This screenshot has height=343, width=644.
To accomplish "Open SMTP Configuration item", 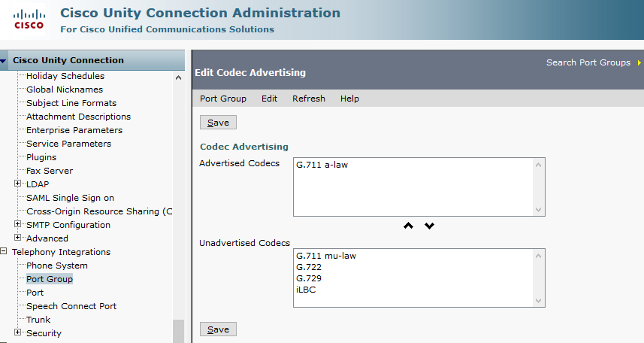I will (68, 226).
